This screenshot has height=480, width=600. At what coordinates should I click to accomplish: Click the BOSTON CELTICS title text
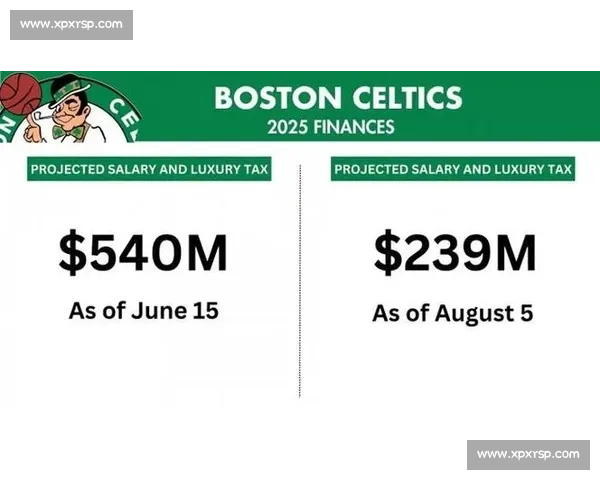[x=338, y=98]
